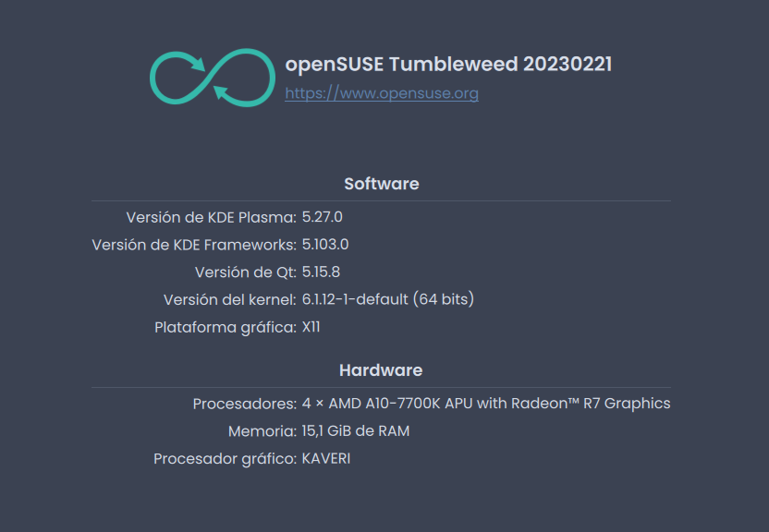Click the Plataforma gráfica label
The image size is (769, 532).
[x=226, y=327]
